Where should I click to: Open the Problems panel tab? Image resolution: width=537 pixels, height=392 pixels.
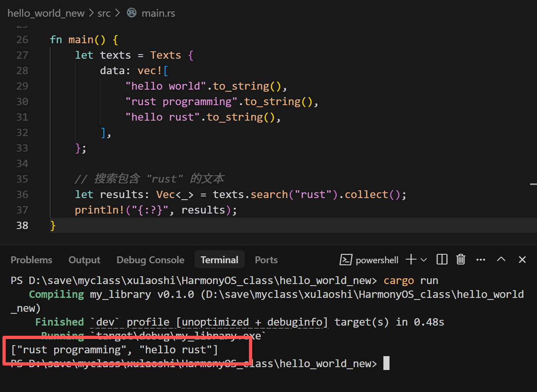31,260
